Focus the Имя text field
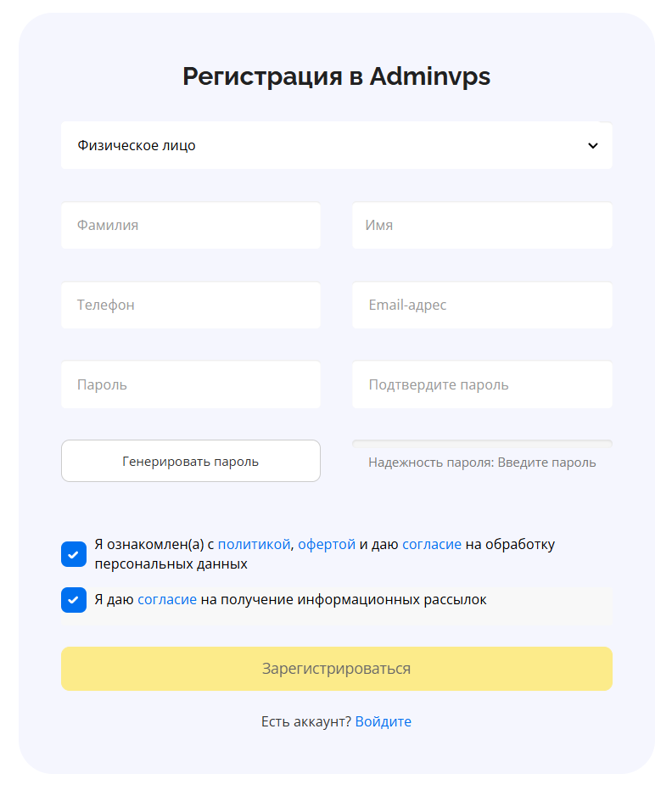The width and height of the screenshot is (672, 785). point(482,226)
